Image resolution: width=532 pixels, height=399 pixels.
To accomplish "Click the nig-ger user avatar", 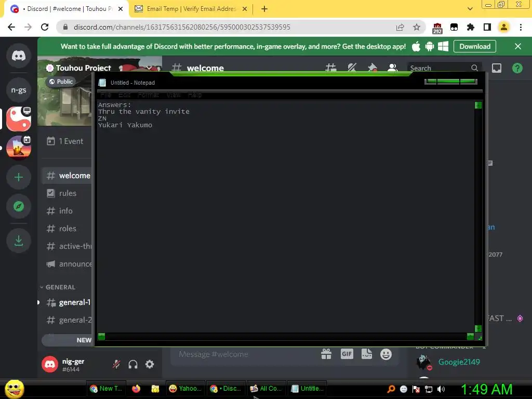I will tap(50, 364).
